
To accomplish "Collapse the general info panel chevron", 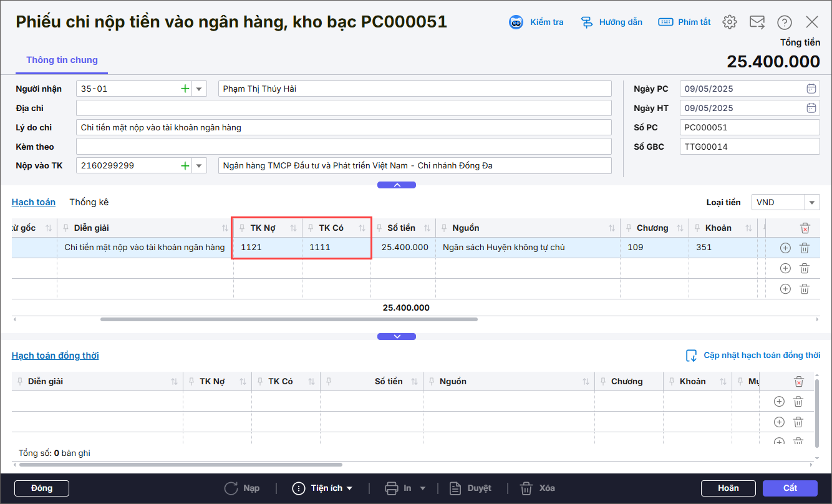I will (x=397, y=185).
